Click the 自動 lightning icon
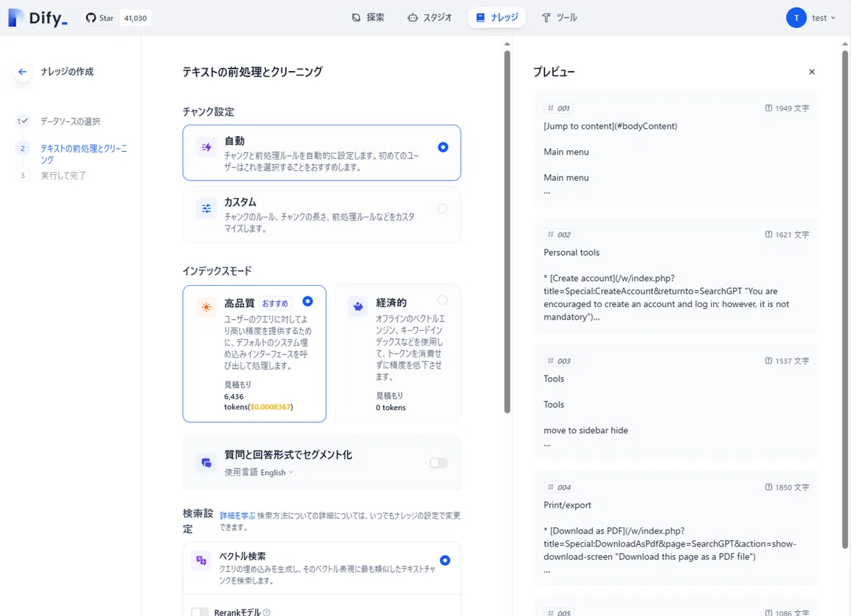 (x=206, y=147)
